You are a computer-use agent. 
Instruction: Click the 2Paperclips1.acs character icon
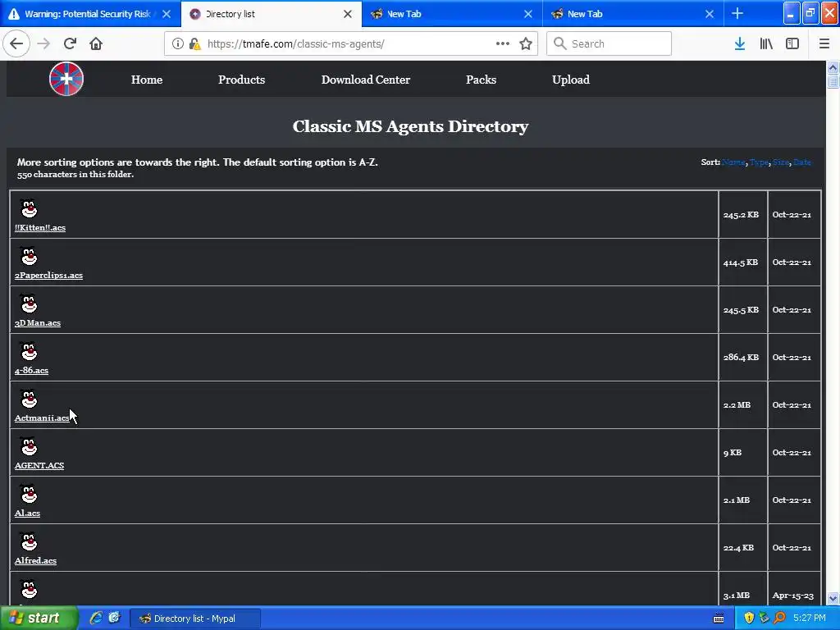click(x=29, y=256)
